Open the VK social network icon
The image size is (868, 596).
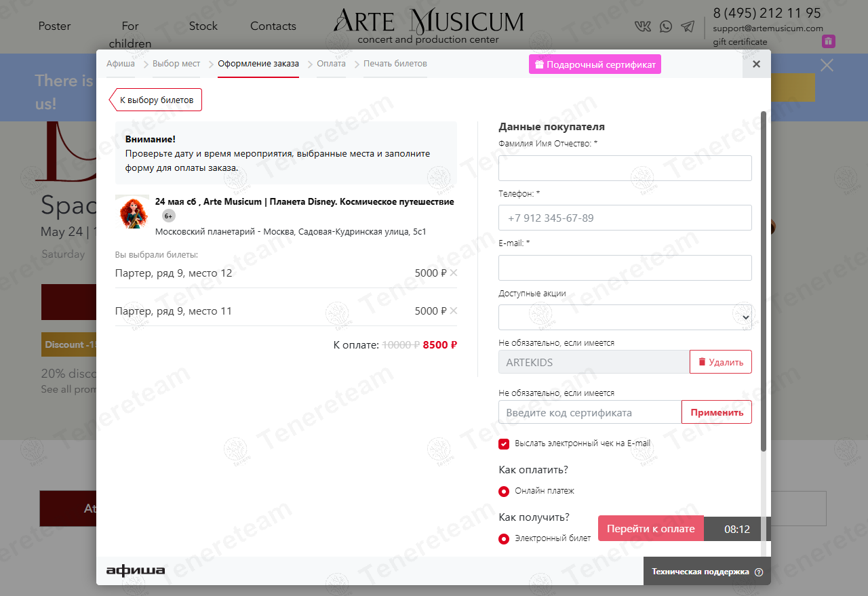click(x=642, y=26)
